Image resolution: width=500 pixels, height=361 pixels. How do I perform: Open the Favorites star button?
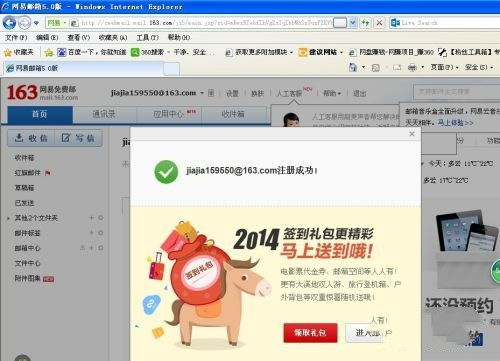19,52
